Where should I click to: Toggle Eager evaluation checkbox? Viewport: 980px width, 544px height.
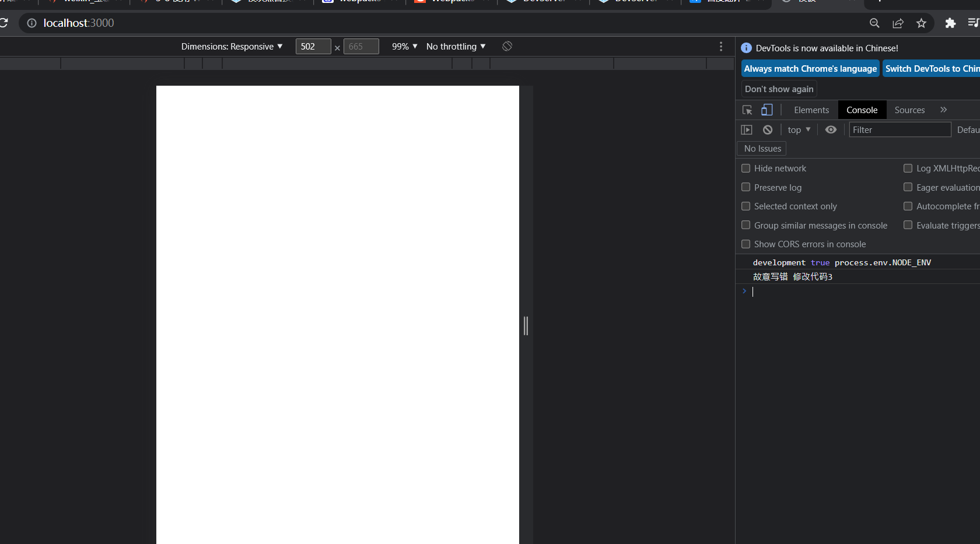click(908, 187)
